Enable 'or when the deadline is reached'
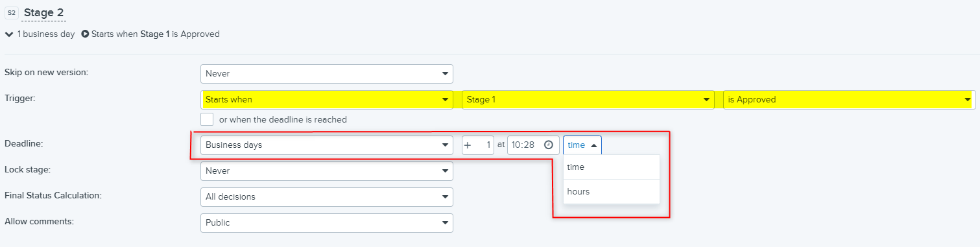 pyautogui.click(x=207, y=119)
